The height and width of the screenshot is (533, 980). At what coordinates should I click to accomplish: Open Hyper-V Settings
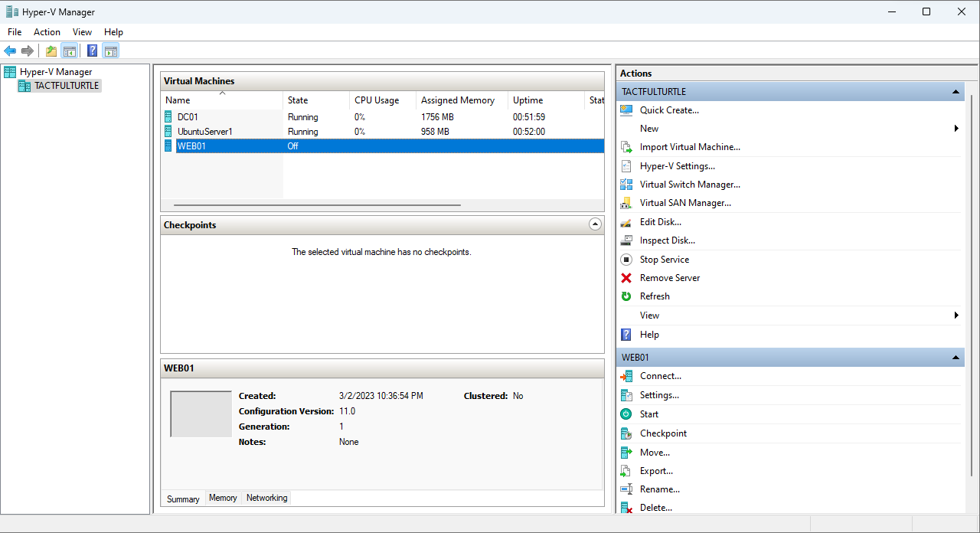(x=678, y=165)
